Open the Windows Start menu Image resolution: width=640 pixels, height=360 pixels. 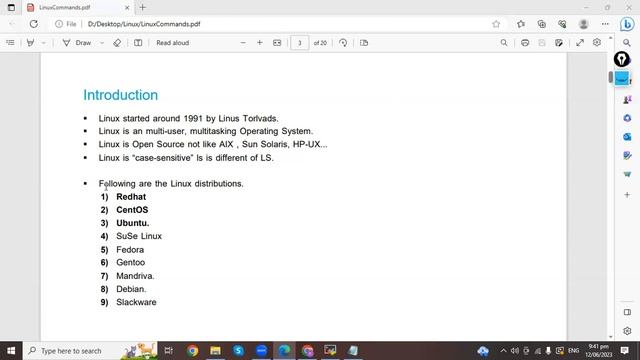point(11,351)
